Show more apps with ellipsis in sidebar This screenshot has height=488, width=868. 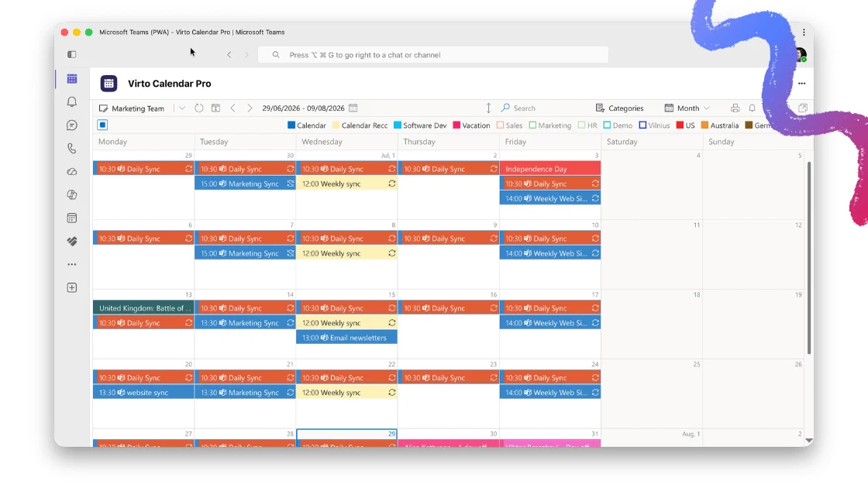click(x=72, y=264)
